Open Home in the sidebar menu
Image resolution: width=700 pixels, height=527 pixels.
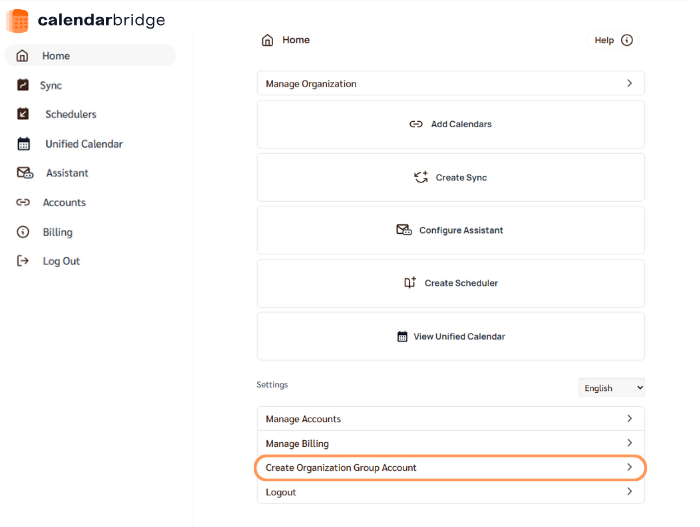click(91, 56)
